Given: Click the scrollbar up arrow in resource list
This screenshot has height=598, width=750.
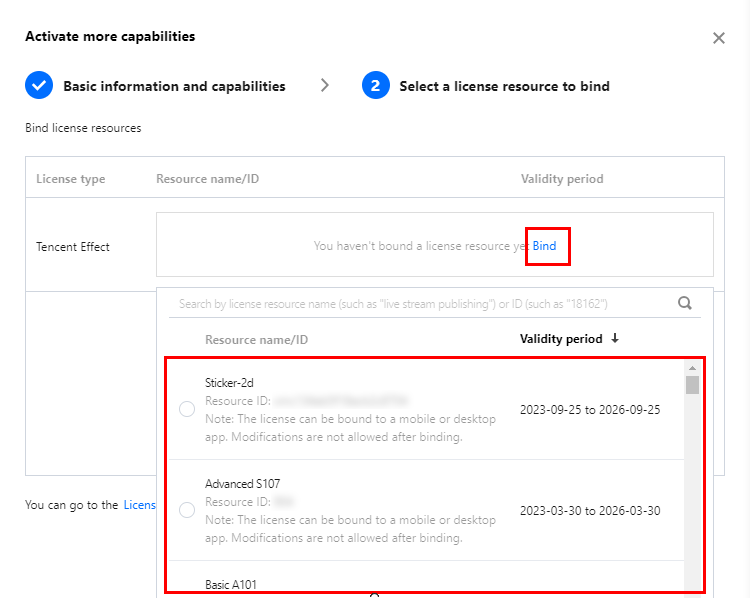Looking at the screenshot, I should [692, 368].
